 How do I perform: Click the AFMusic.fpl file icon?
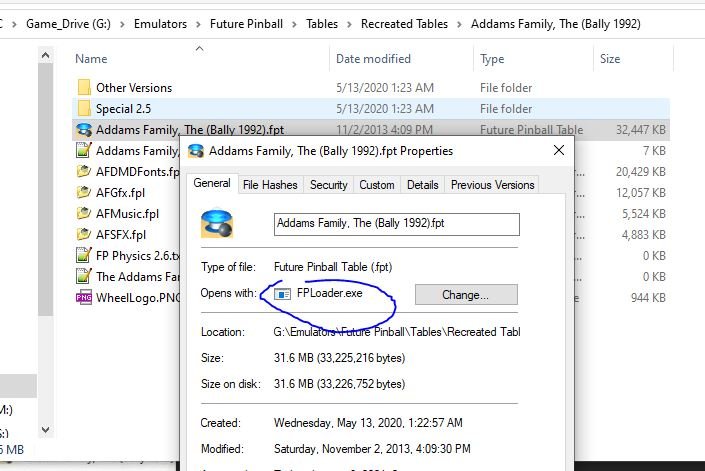84,213
